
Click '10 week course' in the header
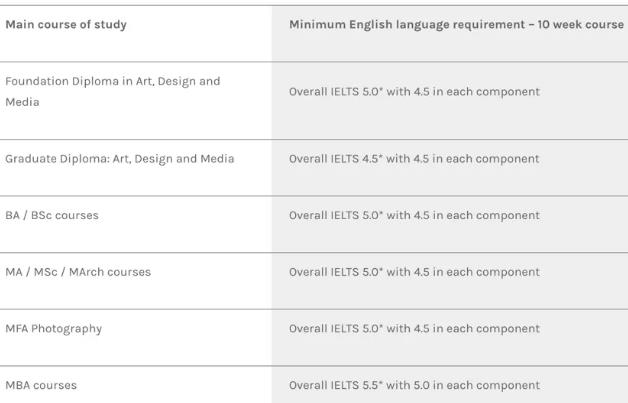pyautogui.click(x=580, y=24)
